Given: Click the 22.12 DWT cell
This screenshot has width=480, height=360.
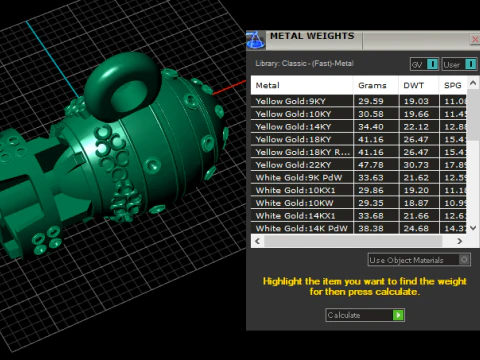Looking at the screenshot, I should click(x=419, y=127).
